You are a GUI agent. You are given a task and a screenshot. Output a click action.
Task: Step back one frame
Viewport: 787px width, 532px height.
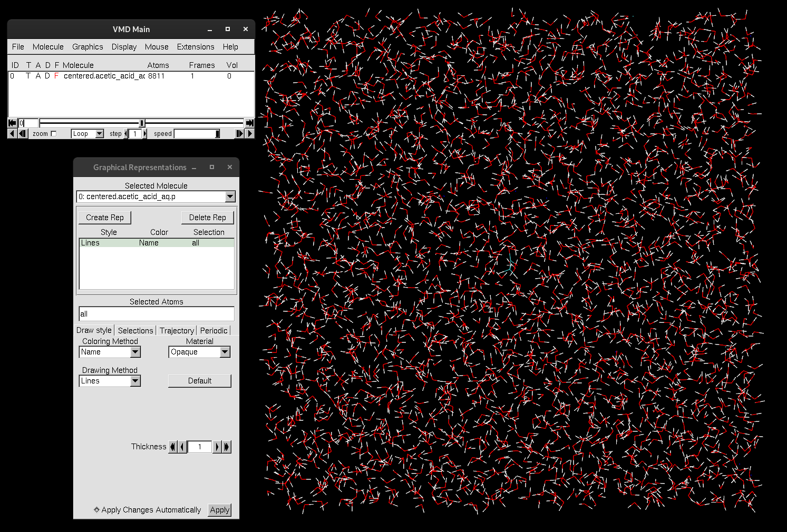click(23, 134)
